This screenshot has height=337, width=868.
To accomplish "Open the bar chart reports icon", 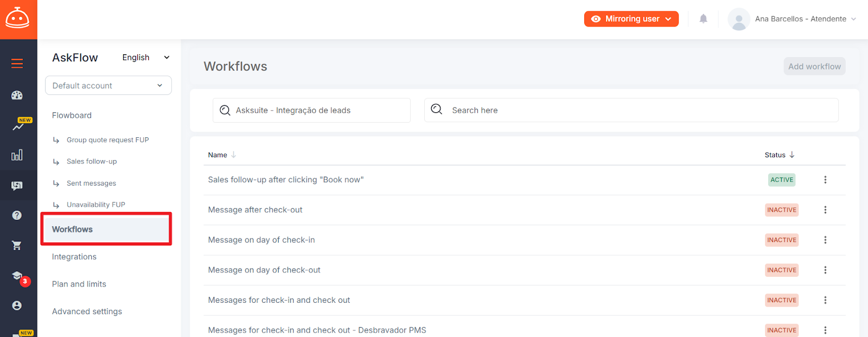I will [17, 155].
